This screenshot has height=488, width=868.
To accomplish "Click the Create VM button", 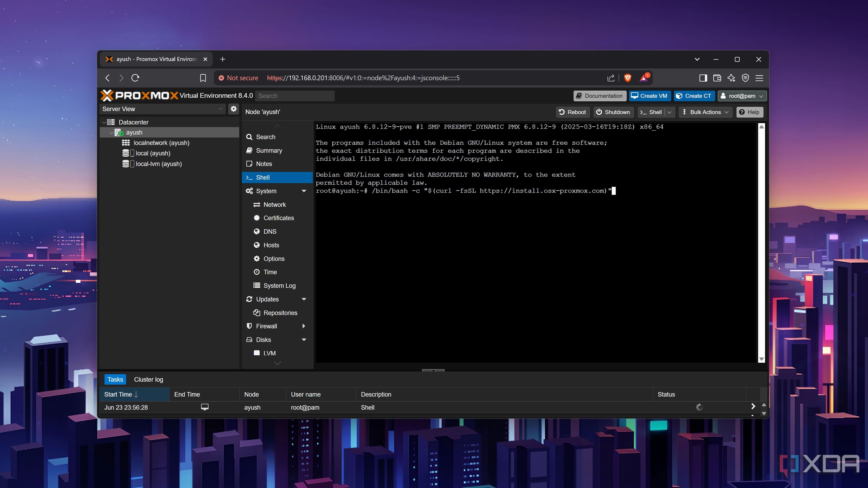I will pyautogui.click(x=650, y=96).
